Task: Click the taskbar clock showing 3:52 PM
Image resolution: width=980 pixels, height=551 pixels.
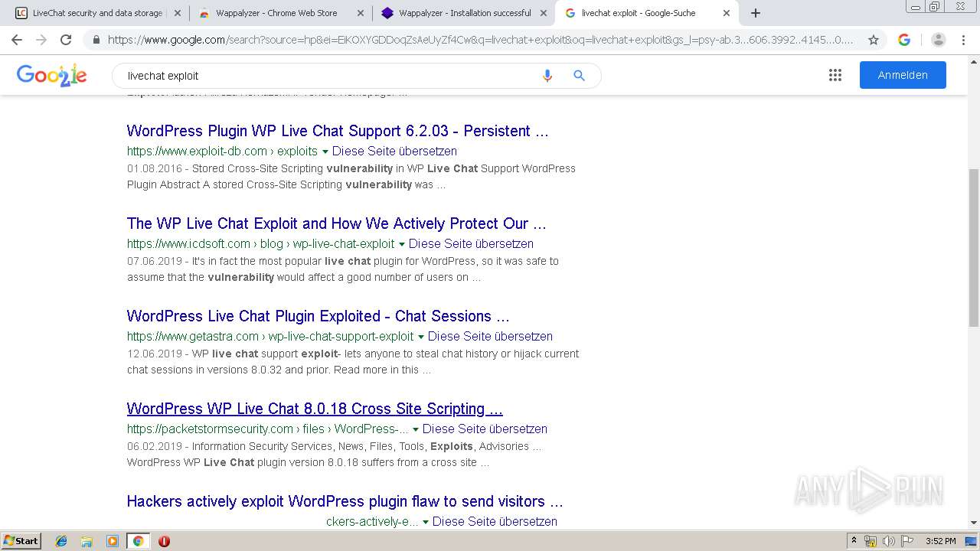Action: coord(940,541)
